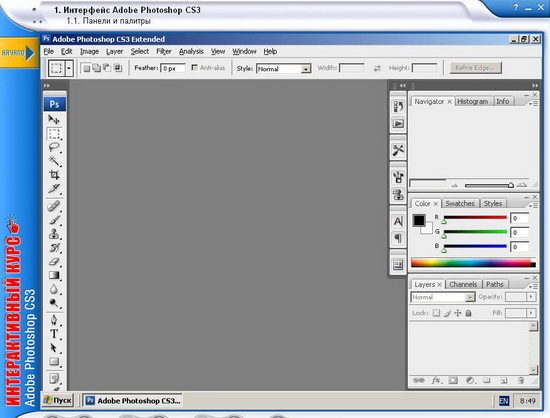
Task: Choose Intersect with selection mode
Action: [x=118, y=68]
